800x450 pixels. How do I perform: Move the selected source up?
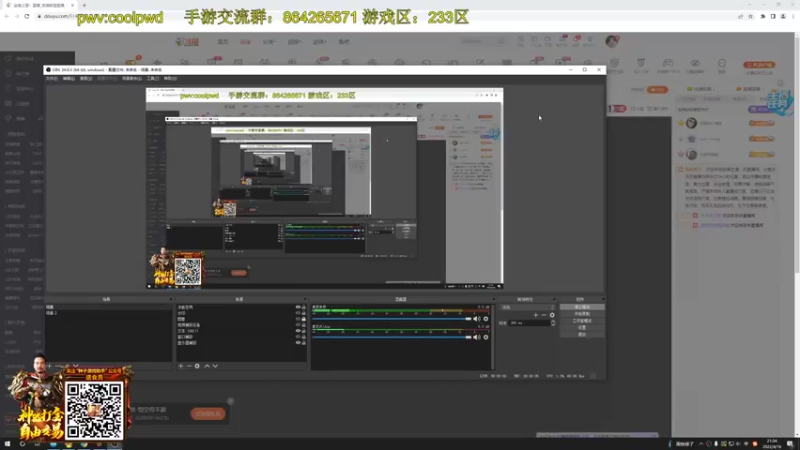207,366
